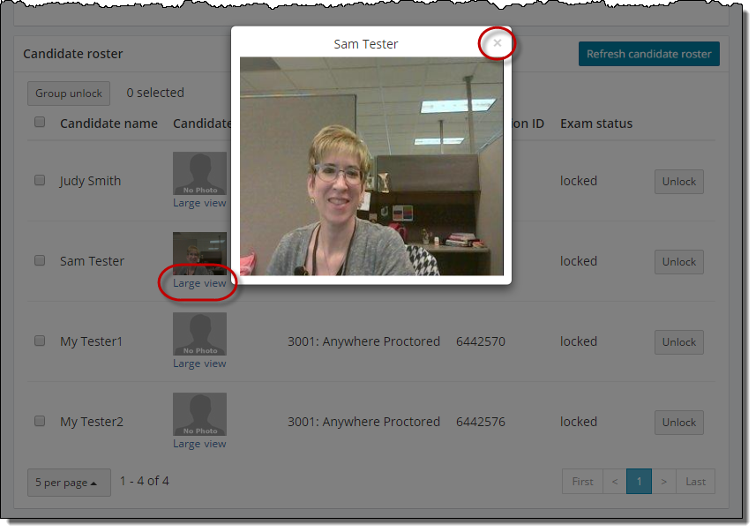Toggle the select-all checkbox in header

tap(40, 123)
